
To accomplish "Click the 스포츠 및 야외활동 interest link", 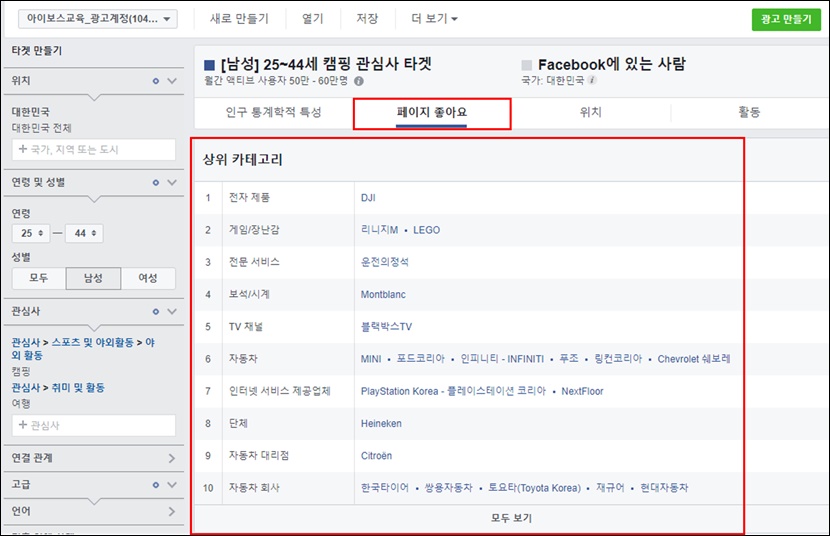I will [92, 343].
